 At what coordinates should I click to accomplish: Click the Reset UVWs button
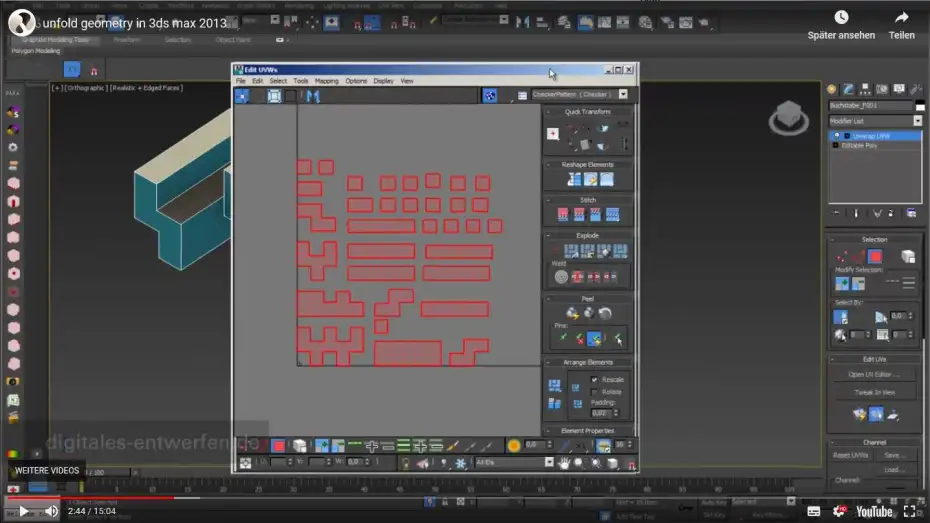click(x=850, y=455)
